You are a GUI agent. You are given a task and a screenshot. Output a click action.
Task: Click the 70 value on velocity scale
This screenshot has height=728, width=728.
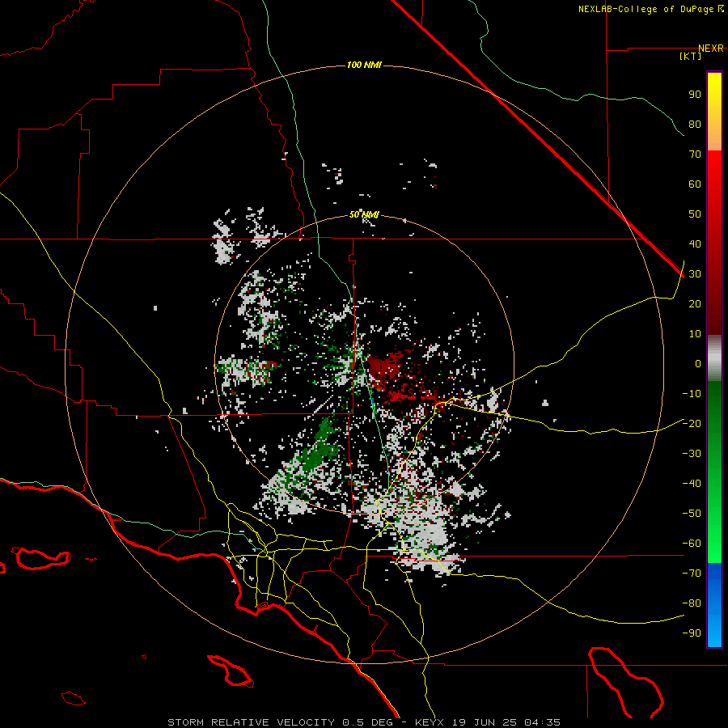tap(695, 154)
